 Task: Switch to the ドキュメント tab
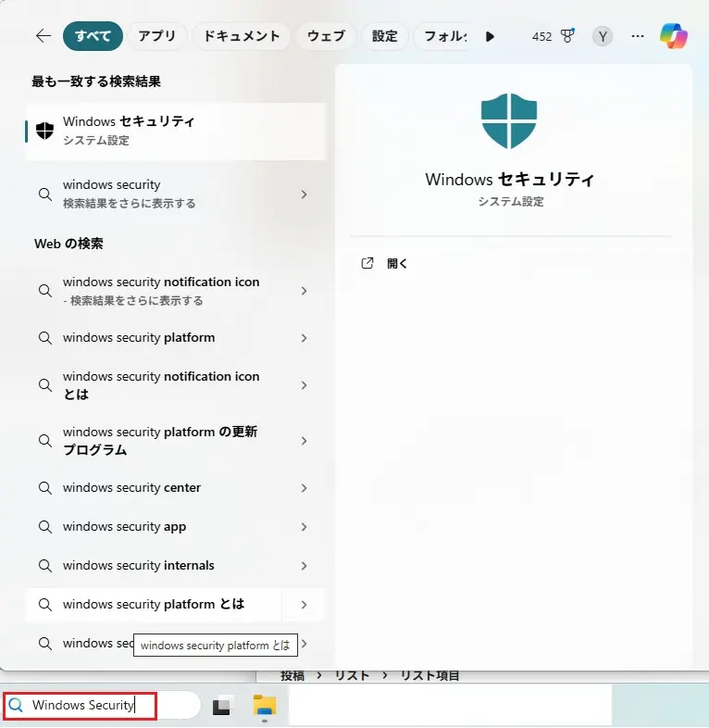(242, 36)
